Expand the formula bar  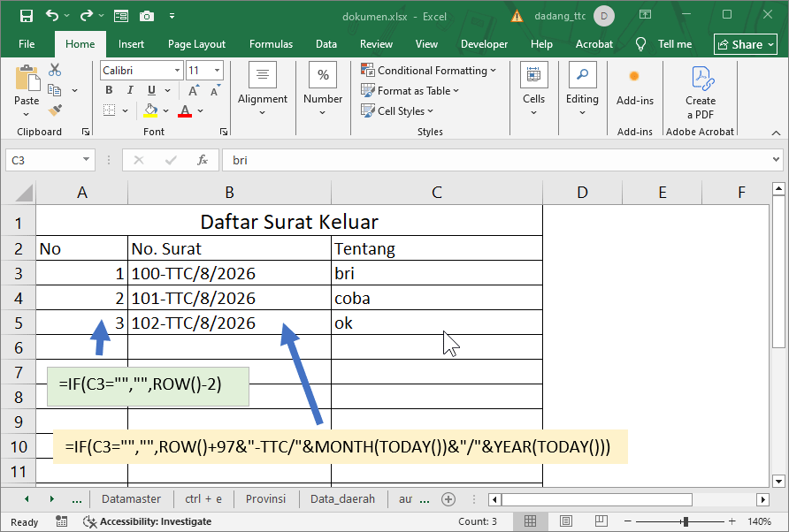click(777, 160)
